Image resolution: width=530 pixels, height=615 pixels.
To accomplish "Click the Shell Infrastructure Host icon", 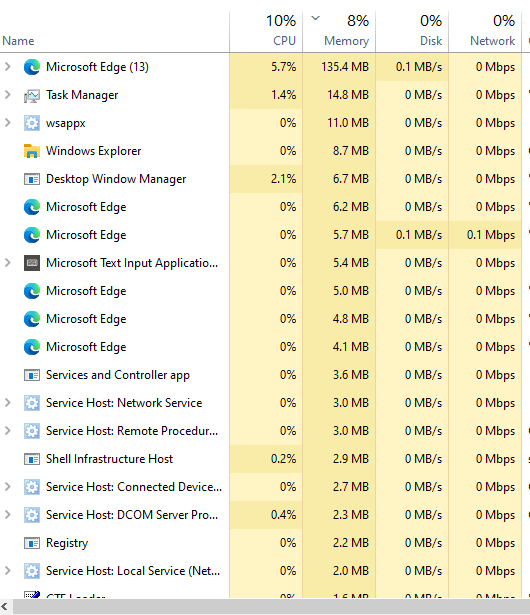I will tap(32, 459).
